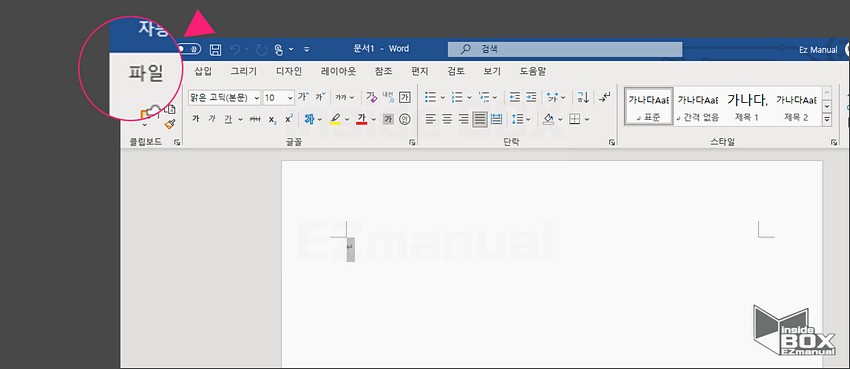The height and width of the screenshot is (369, 850).
Task: Toggle italic 가 formatting
Action: point(212,119)
